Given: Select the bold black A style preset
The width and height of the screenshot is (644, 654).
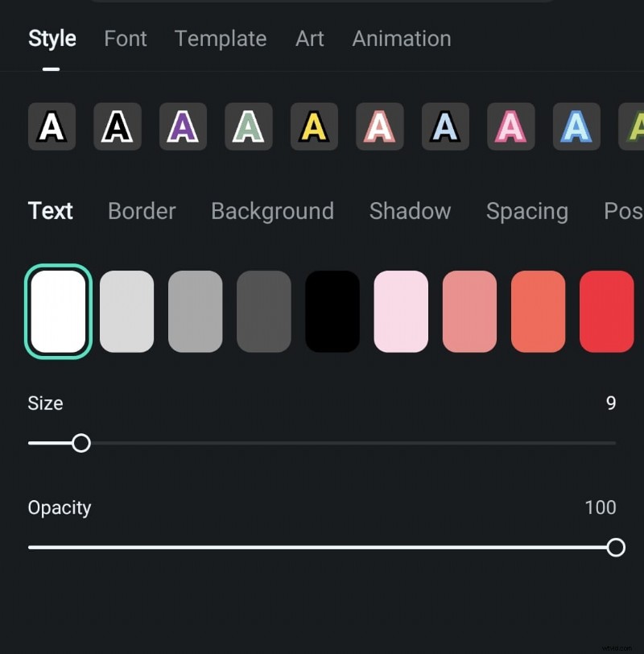Looking at the screenshot, I should [x=117, y=126].
